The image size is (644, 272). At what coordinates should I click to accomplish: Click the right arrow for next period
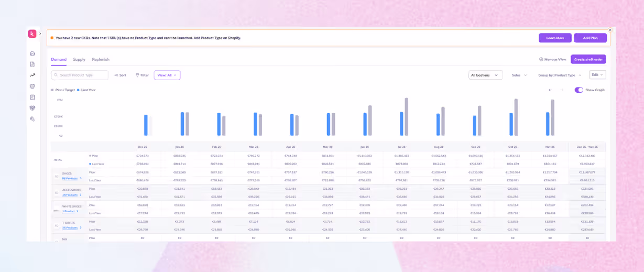(x=562, y=90)
